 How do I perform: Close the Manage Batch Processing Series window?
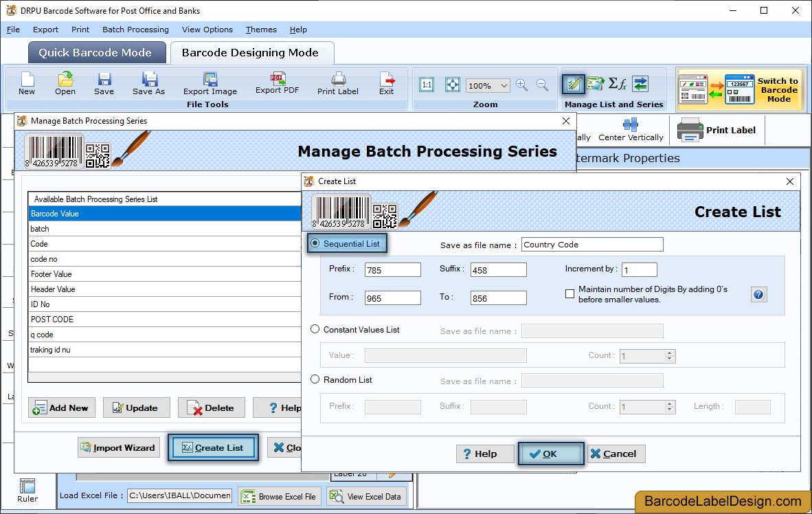pyautogui.click(x=566, y=121)
